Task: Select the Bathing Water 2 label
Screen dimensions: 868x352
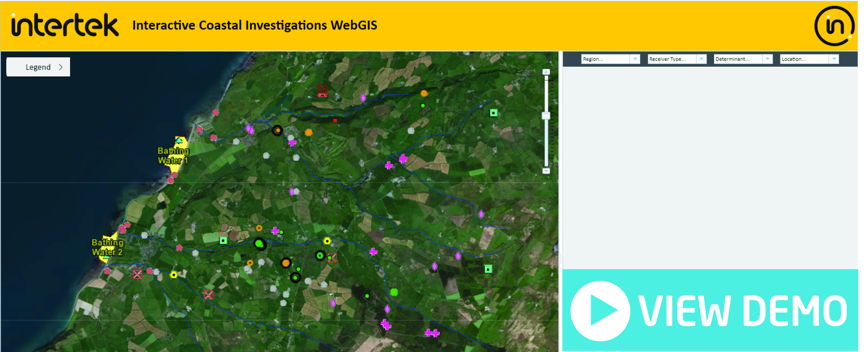Action: [x=107, y=247]
